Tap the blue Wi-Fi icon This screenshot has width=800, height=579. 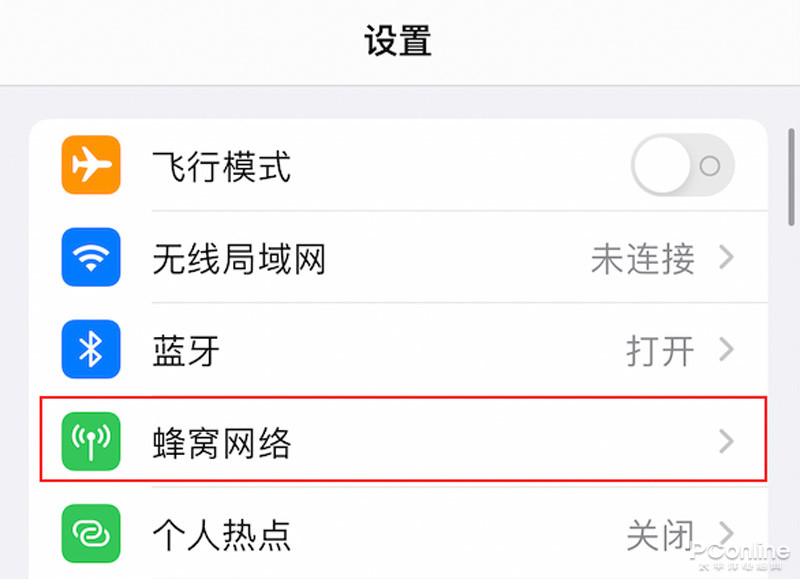coord(91,259)
